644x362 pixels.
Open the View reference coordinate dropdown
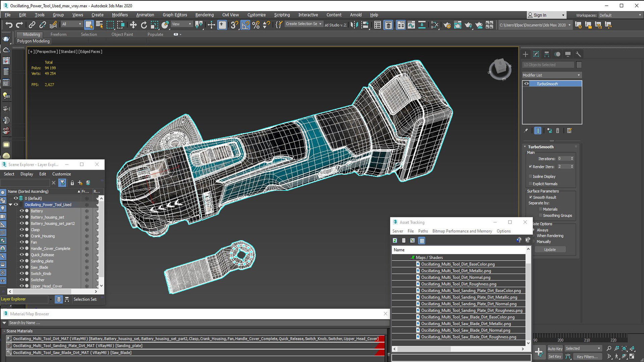181,24
